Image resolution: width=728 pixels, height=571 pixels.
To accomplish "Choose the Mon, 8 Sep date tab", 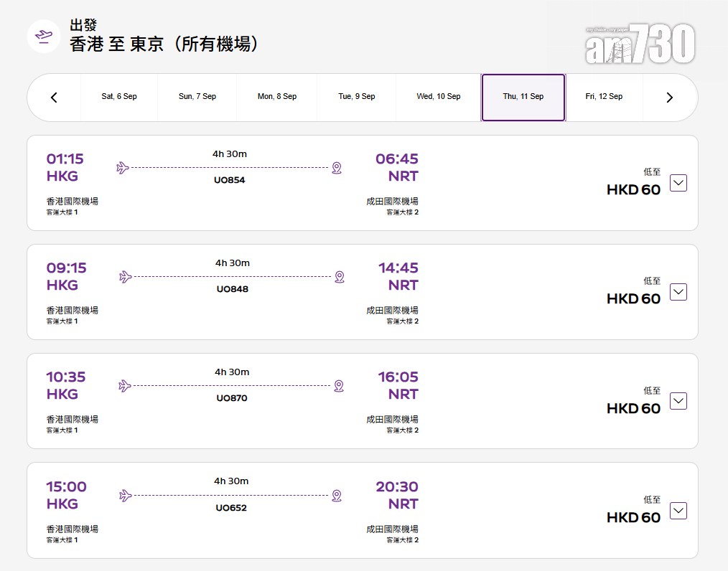I will pyautogui.click(x=277, y=97).
